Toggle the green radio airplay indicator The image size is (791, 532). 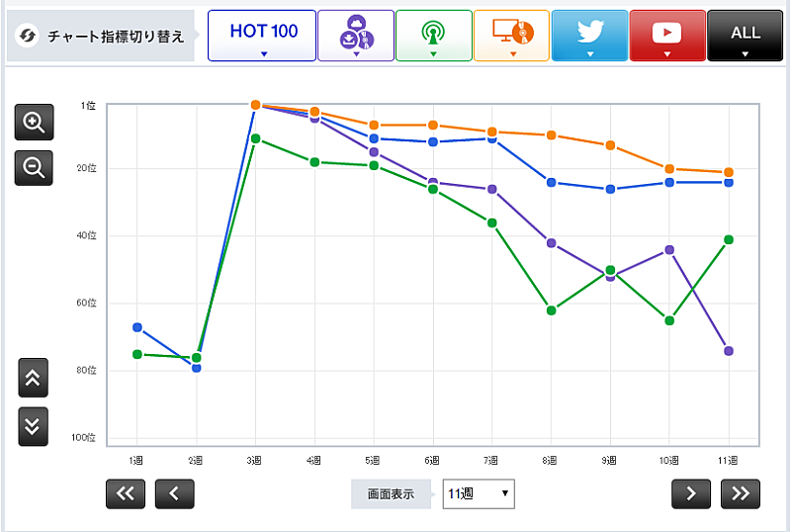coord(433,36)
